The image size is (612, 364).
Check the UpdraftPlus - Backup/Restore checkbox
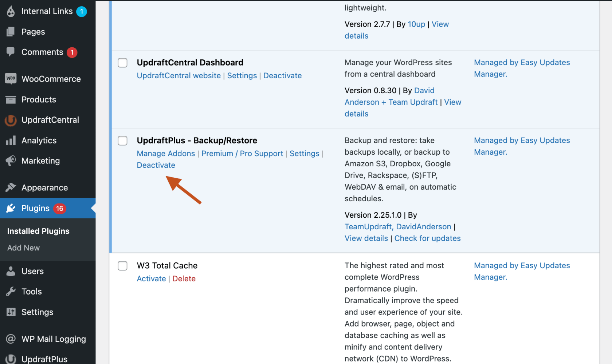[x=122, y=141]
